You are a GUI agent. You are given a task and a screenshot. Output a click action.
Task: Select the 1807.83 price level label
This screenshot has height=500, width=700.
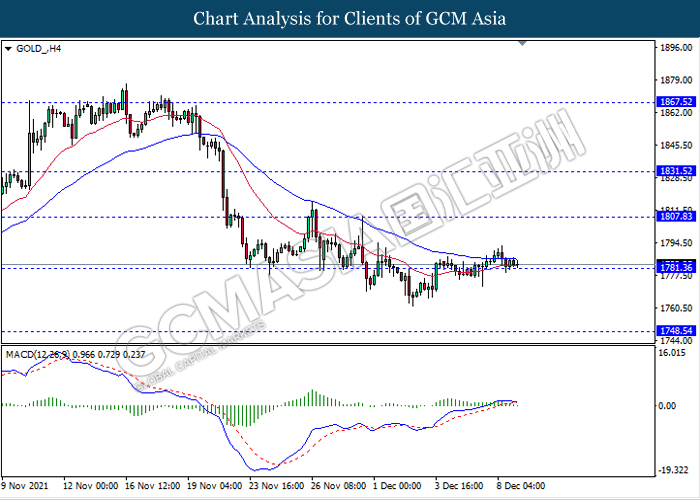point(676,217)
